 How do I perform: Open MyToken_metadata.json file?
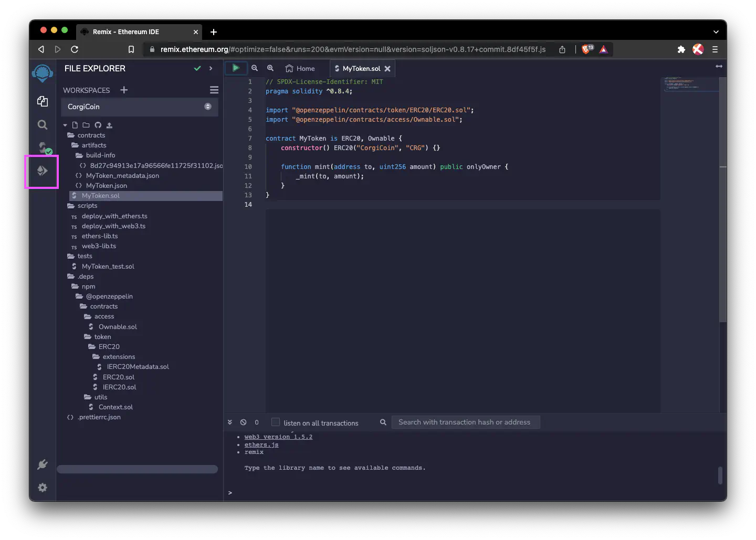click(122, 176)
